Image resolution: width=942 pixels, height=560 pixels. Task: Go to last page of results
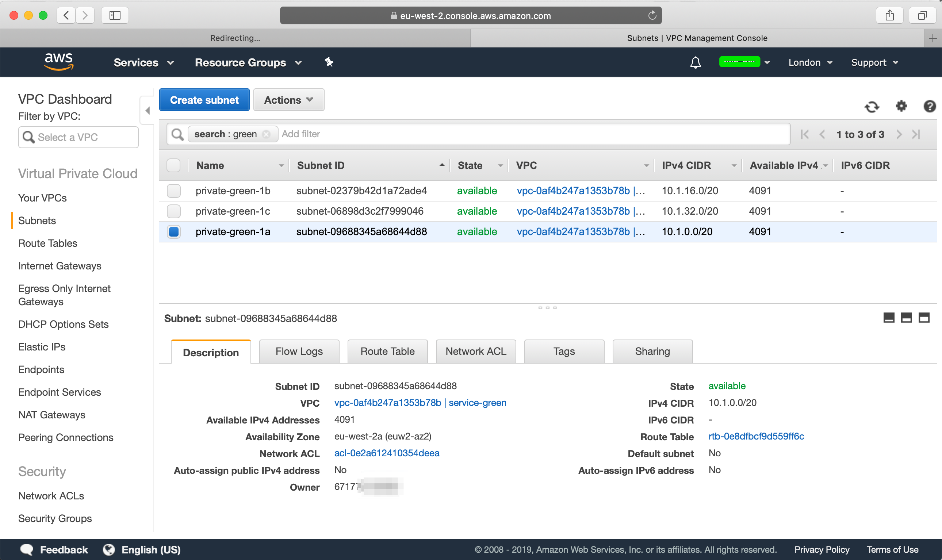(916, 134)
